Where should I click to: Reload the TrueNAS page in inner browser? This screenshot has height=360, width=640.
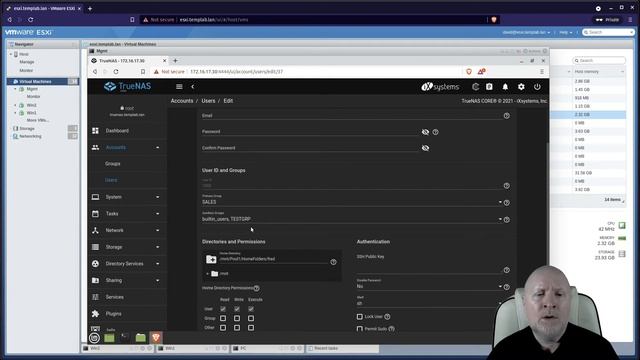pos(116,72)
